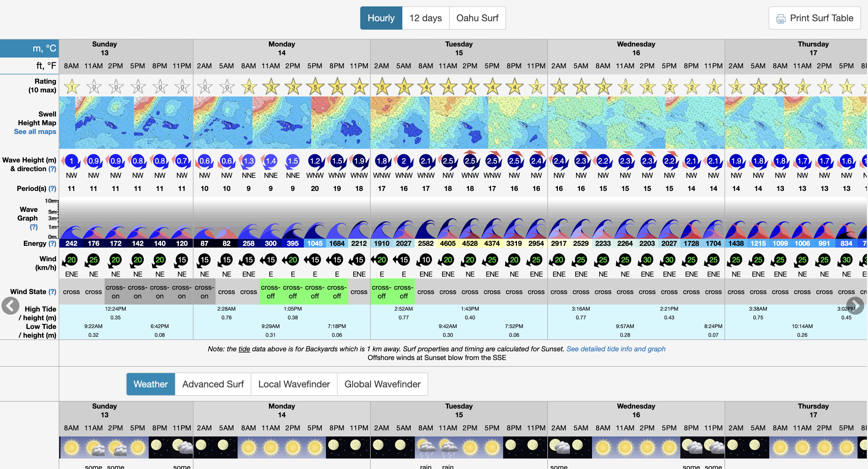The height and width of the screenshot is (469, 868).
Task: Click the Period(s) help question mark
Action: click(52, 189)
